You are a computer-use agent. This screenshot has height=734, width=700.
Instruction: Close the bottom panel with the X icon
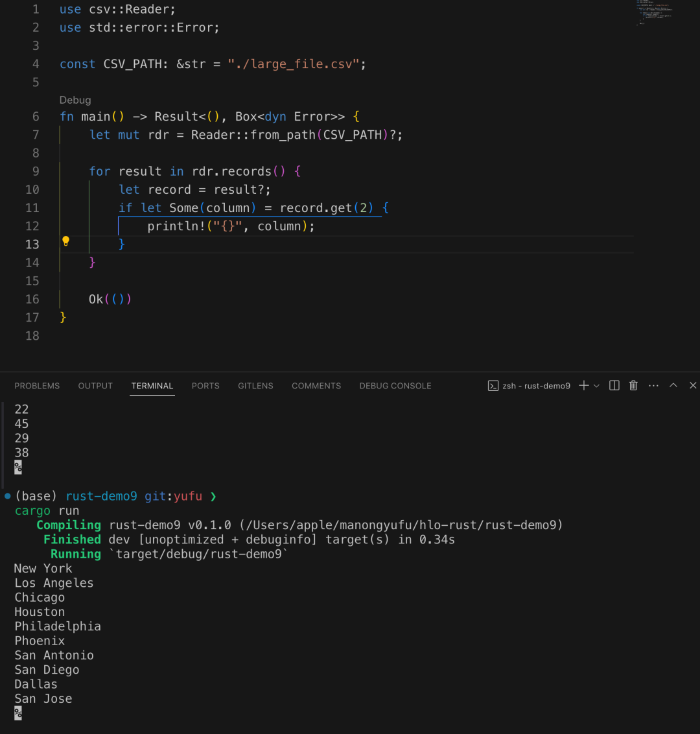pos(693,385)
